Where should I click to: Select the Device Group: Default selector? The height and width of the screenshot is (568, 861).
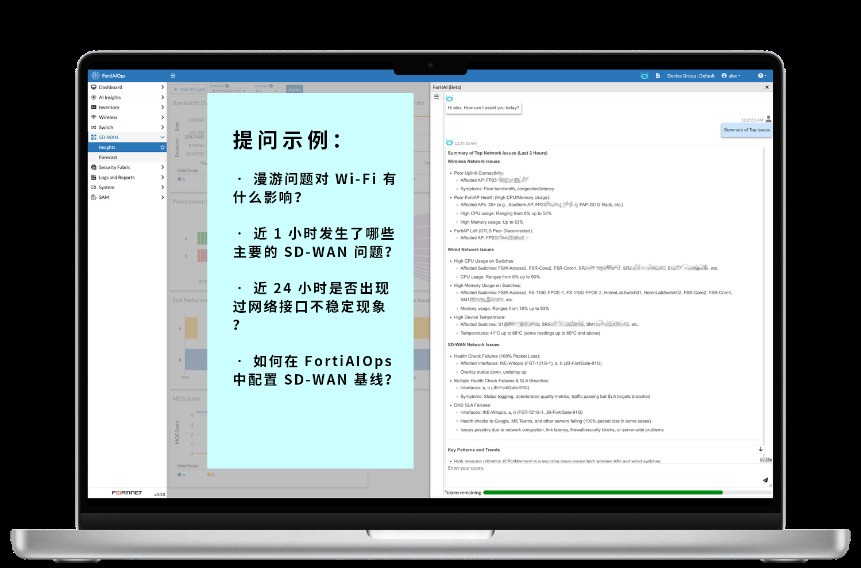click(x=691, y=76)
